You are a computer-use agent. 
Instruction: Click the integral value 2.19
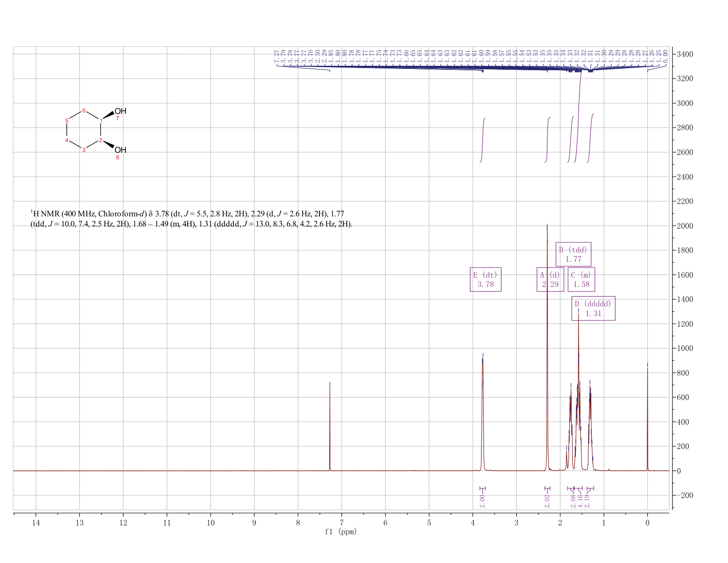click(587, 501)
